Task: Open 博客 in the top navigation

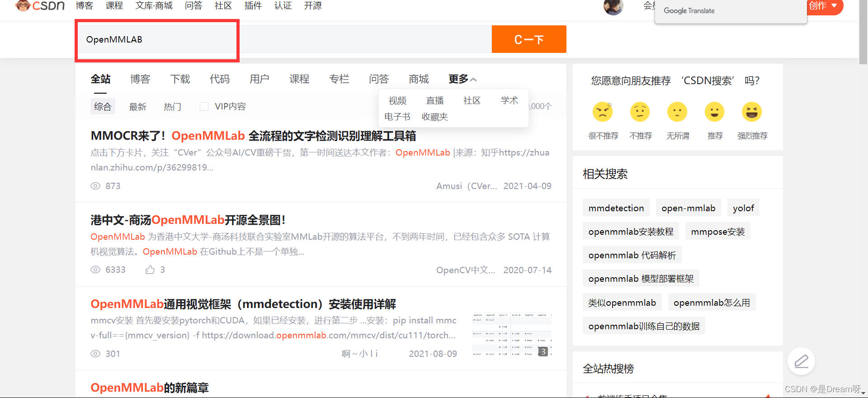Action: [85, 5]
